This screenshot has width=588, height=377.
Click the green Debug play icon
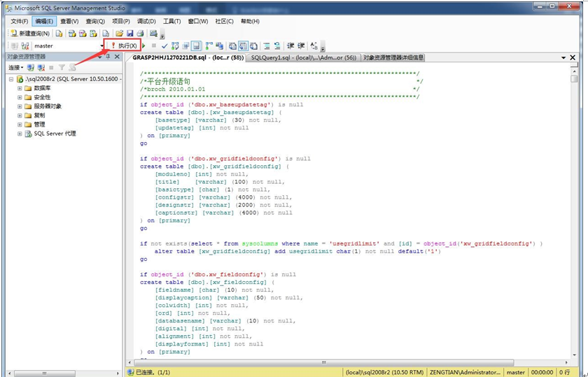pyautogui.click(x=144, y=45)
